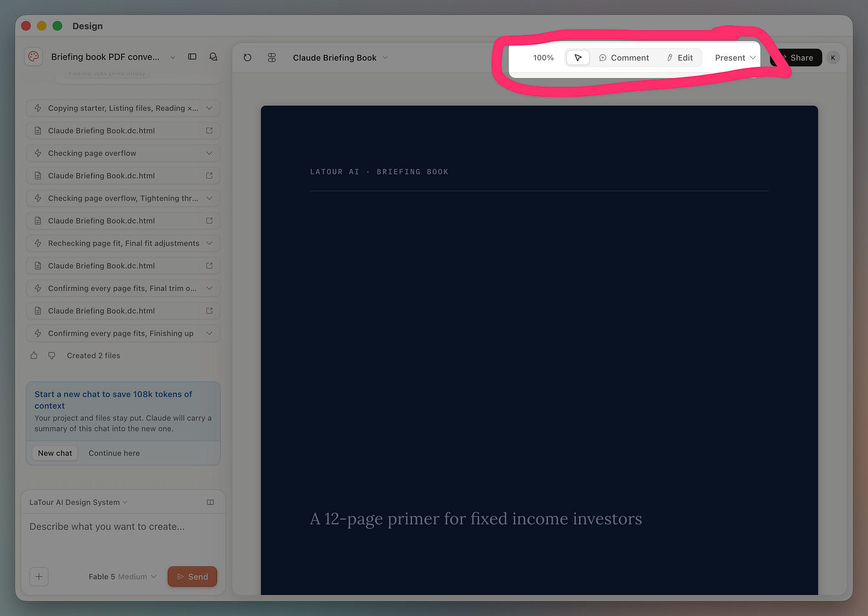
Task: Click 'Start a new chat to save 108k tokens' heading
Action: pyautogui.click(x=113, y=400)
